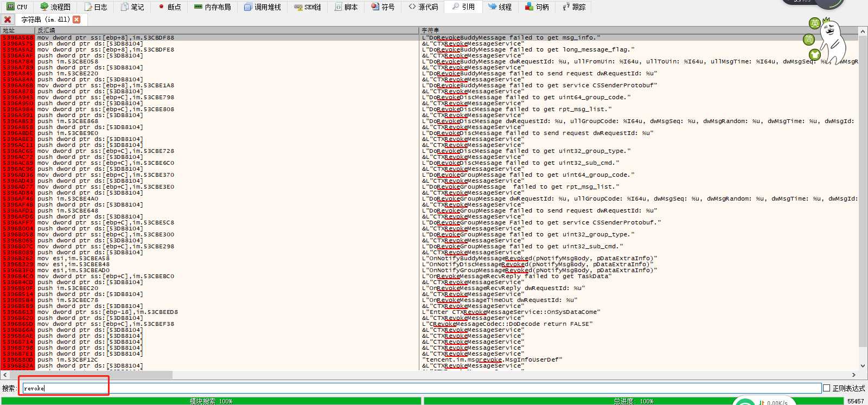Click disassembly 'push im.53CBF12C'

(x=68, y=359)
